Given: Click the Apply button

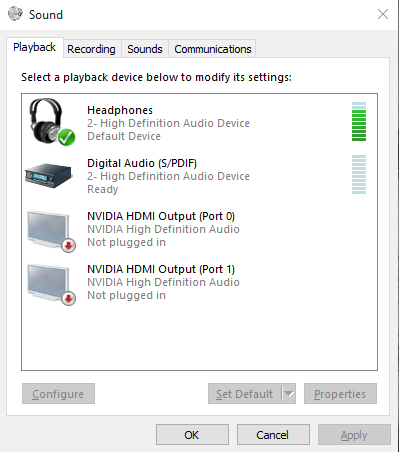Looking at the screenshot, I should [x=354, y=435].
